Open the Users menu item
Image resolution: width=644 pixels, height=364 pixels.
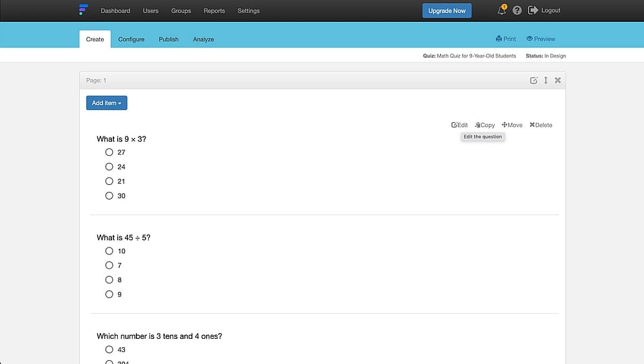click(151, 11)
